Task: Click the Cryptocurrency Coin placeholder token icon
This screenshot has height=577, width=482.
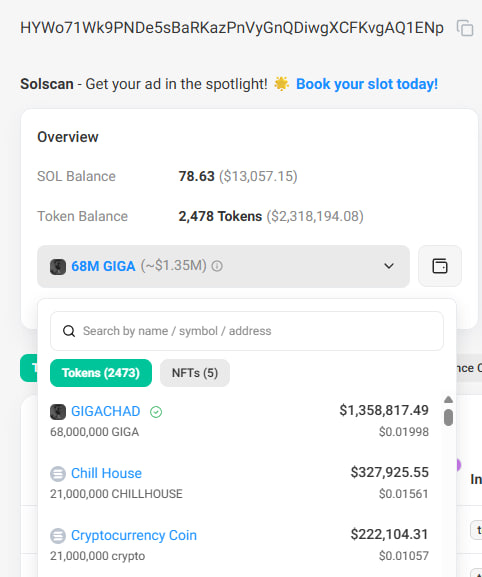Action: (x=58, y=535)
